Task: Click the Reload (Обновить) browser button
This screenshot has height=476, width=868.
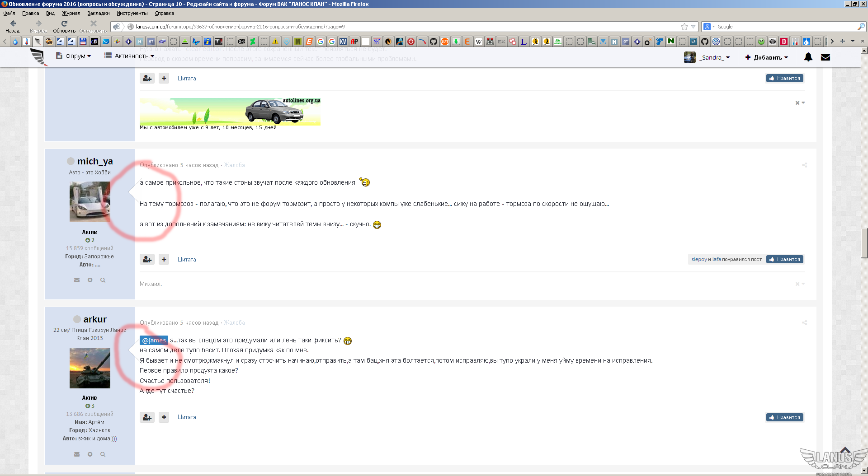Action: pyautogui.click(x=64, y=26)
